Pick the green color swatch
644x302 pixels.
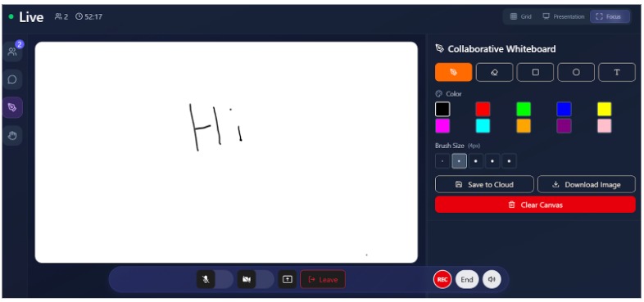coord(524,109)
